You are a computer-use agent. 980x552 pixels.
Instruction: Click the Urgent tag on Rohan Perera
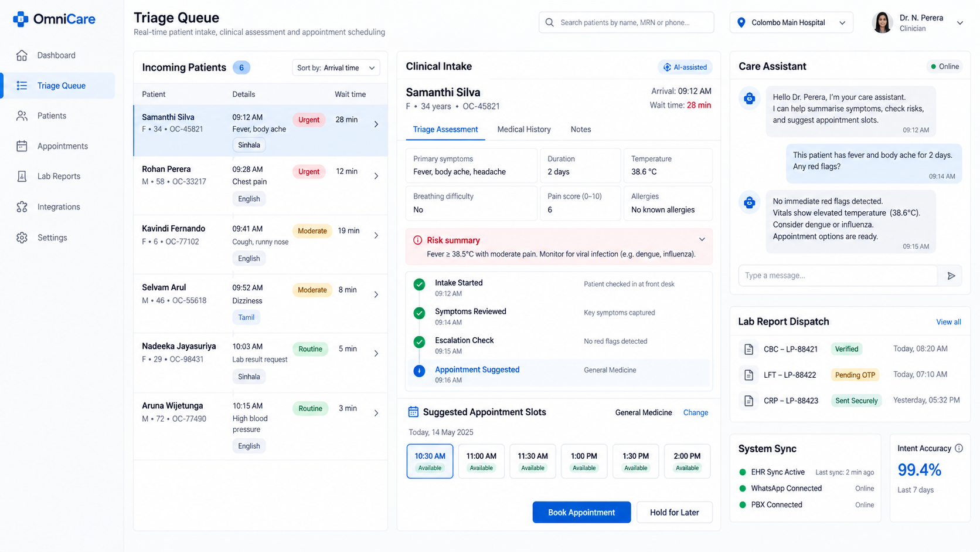point(309,172)
